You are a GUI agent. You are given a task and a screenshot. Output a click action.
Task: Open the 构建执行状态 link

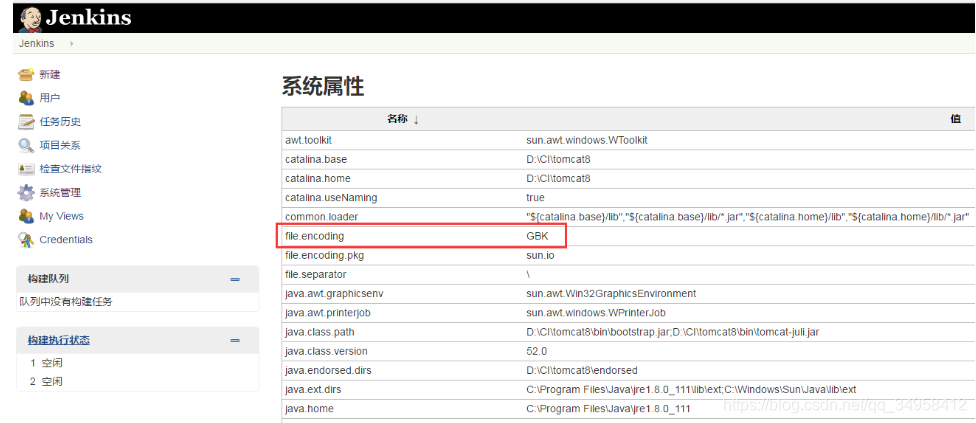click(x=59, y=340)
